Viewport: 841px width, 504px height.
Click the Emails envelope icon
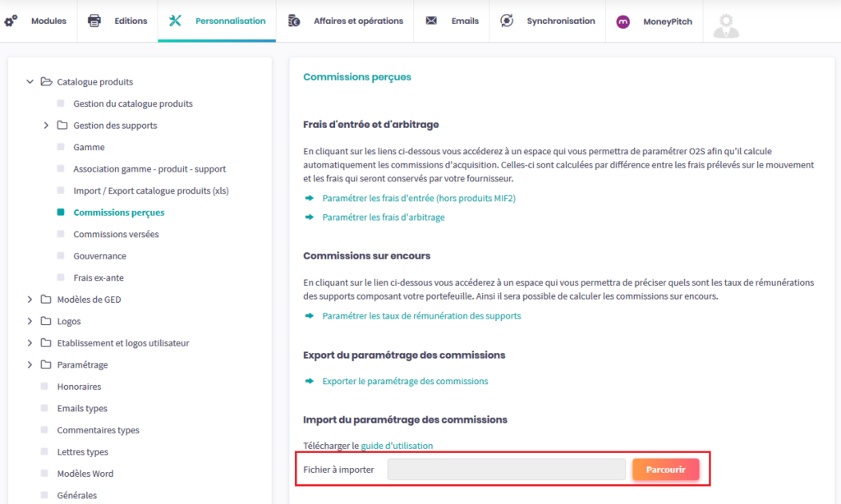(x=431, y=21)
